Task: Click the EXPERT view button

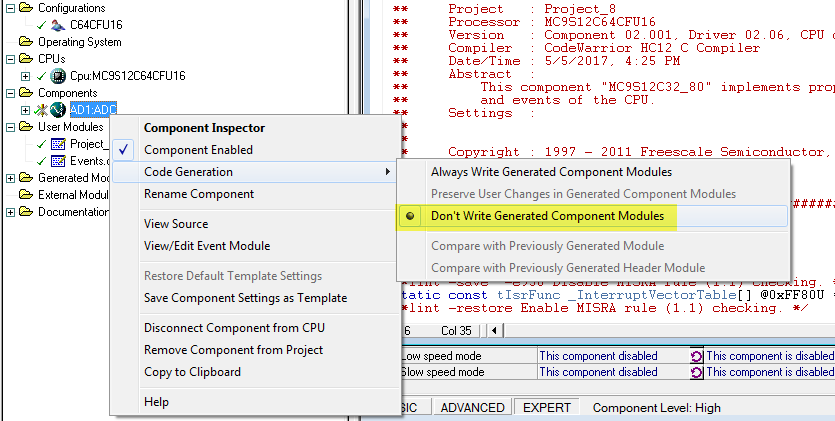Action: tap(547, 408)
